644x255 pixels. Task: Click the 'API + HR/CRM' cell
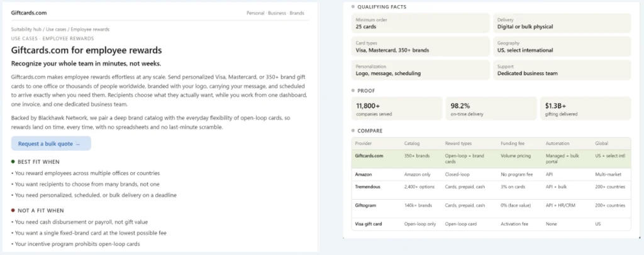click(559, 205)
